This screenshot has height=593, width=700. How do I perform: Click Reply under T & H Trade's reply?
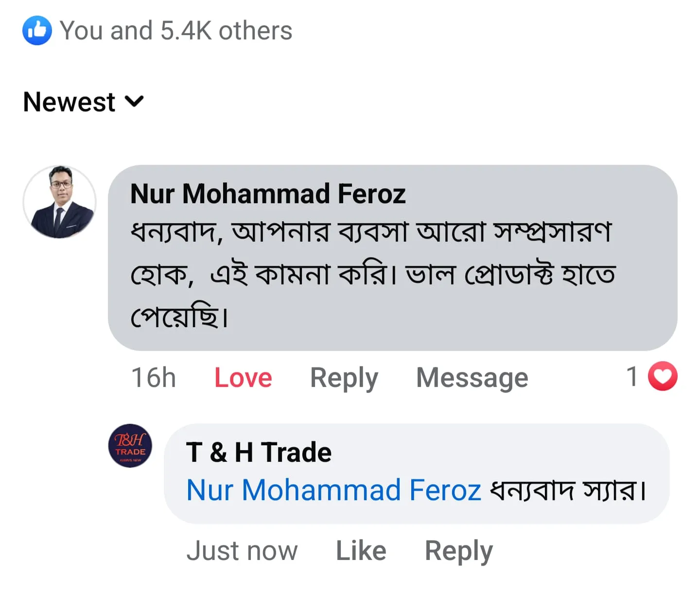coord(458,551)
